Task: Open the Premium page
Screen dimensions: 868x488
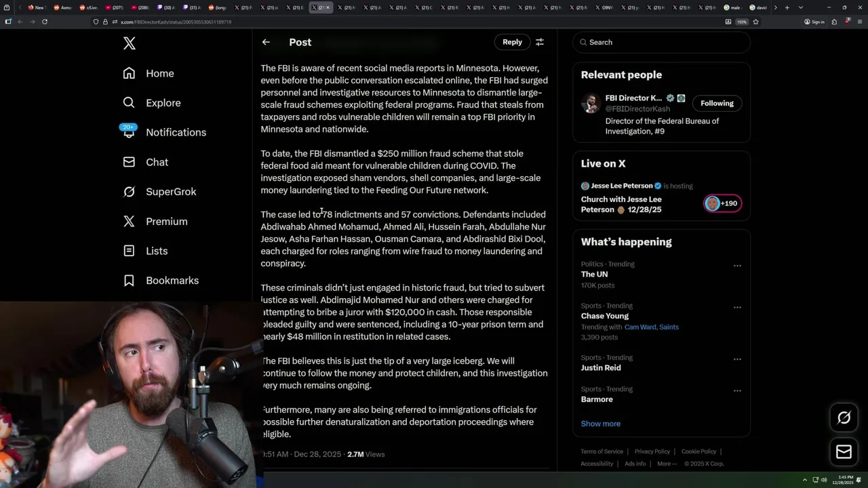Action: [x=155, y=222]
